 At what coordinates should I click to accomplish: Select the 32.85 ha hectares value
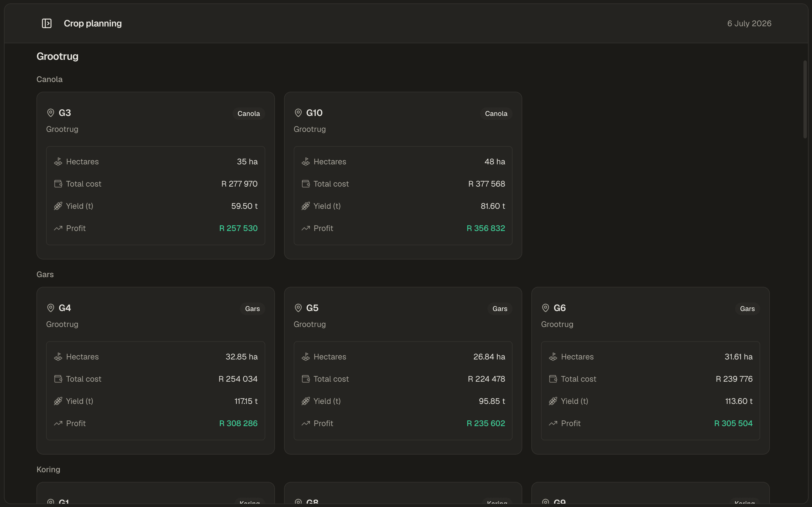[x=242, y=357]
